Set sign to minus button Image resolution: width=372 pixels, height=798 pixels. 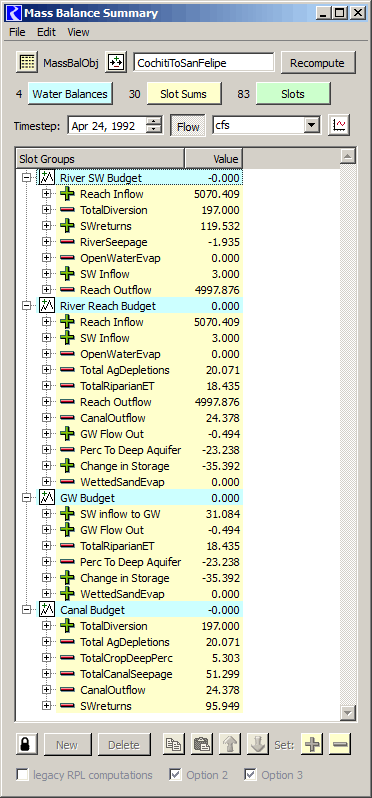tap(340, 745)
